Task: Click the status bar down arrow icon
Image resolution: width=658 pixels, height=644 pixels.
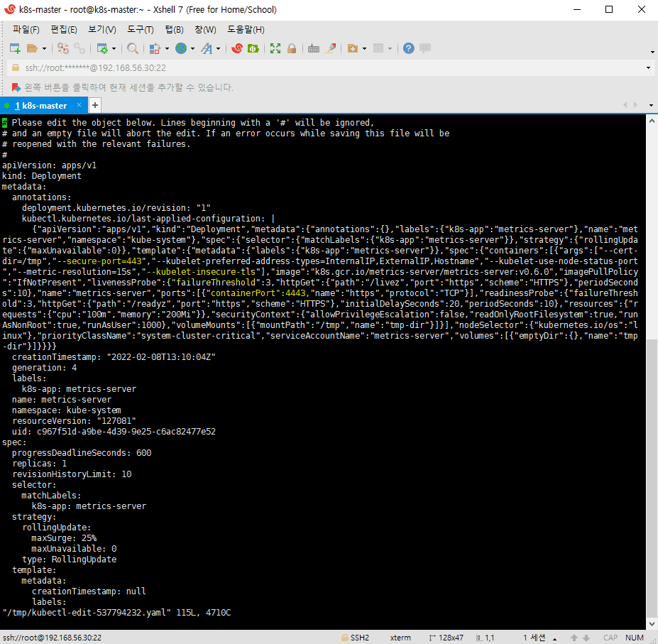Action: [586, 638]
